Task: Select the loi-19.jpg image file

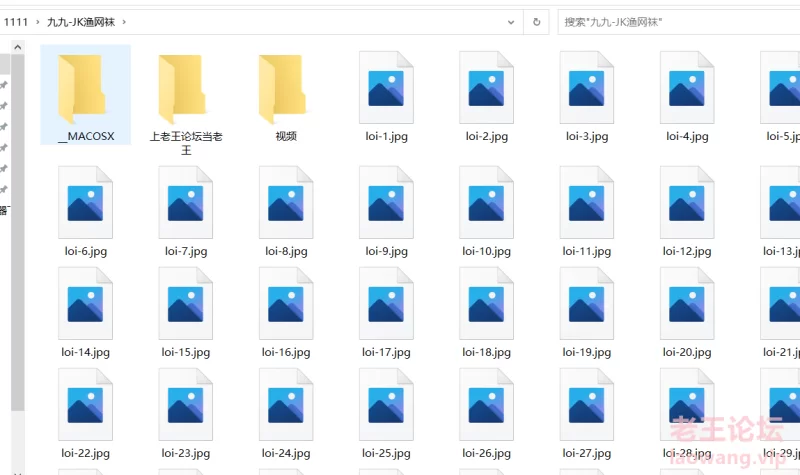Action: coord(587,311)
